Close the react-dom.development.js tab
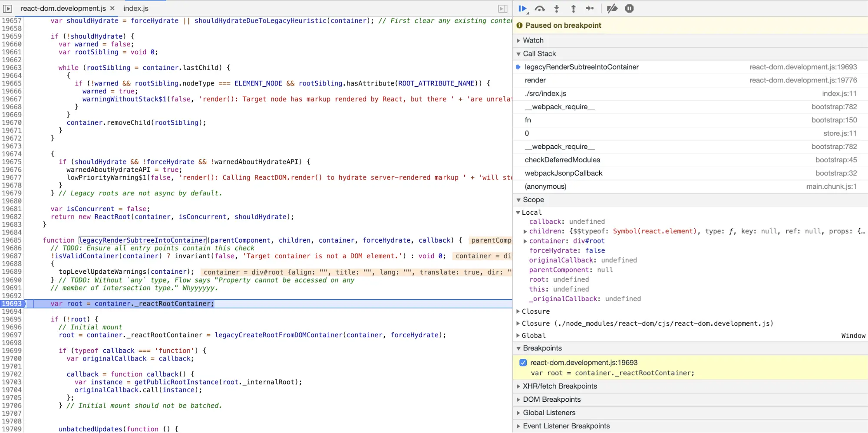Screen dimensions: 868x433 112,8
